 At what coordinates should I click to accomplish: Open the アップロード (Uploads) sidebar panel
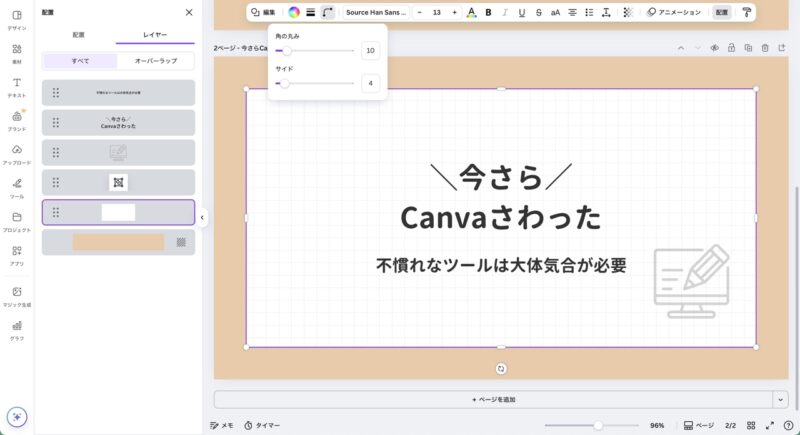tap(17, 155)
